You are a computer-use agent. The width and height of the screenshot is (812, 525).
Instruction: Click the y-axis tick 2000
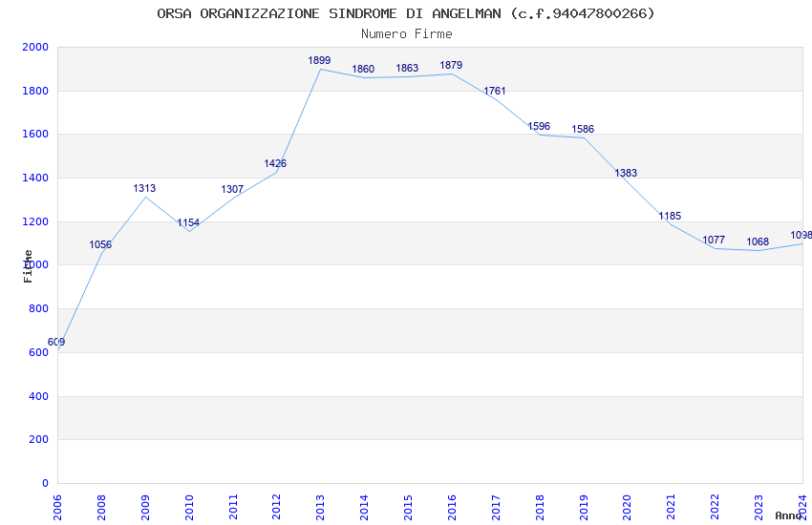click(35, 47)
